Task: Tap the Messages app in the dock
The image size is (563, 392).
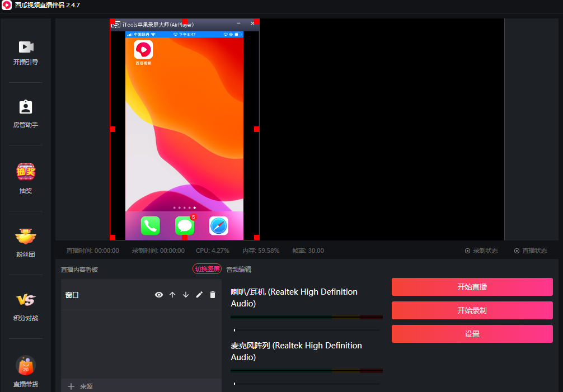Action: point(185,226)
